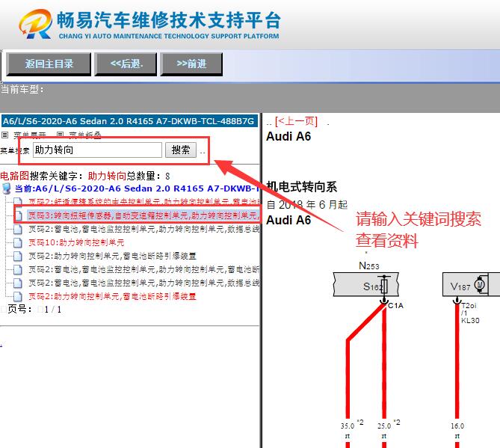Return to main directory via 返回主目录
Screen dimensions: 500x448
click(49, 64)
